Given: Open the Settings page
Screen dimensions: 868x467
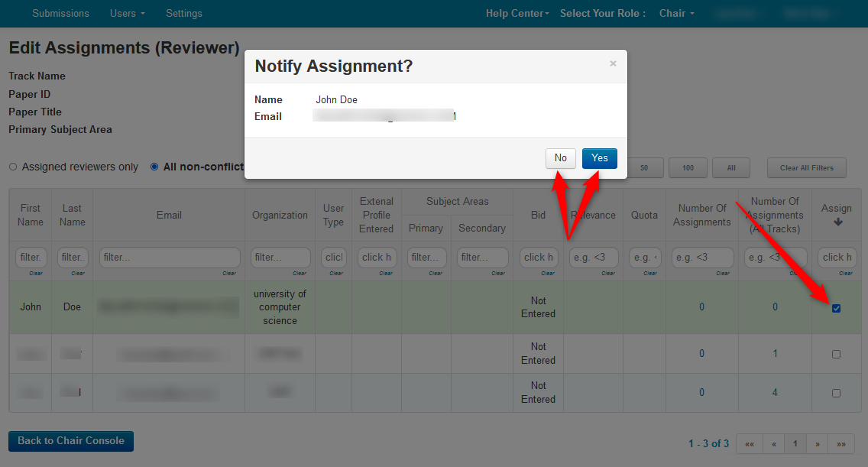Looking at the screenshot, I should [184, 13].
